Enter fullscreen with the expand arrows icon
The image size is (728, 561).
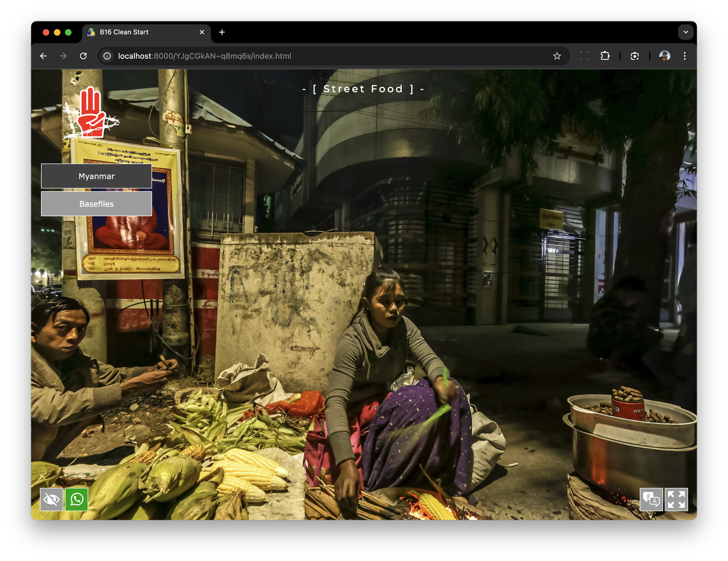point(676,499)
